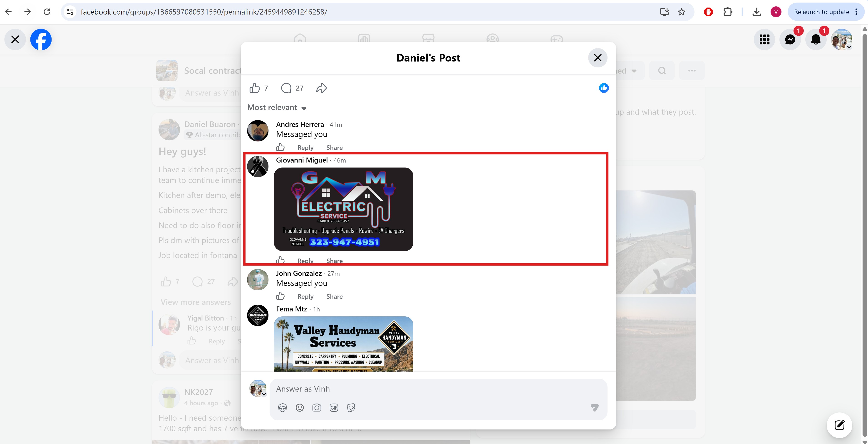Open Facebook notifications bell
This screenshot has width=868, height=444.
click(x=816, y=39)
